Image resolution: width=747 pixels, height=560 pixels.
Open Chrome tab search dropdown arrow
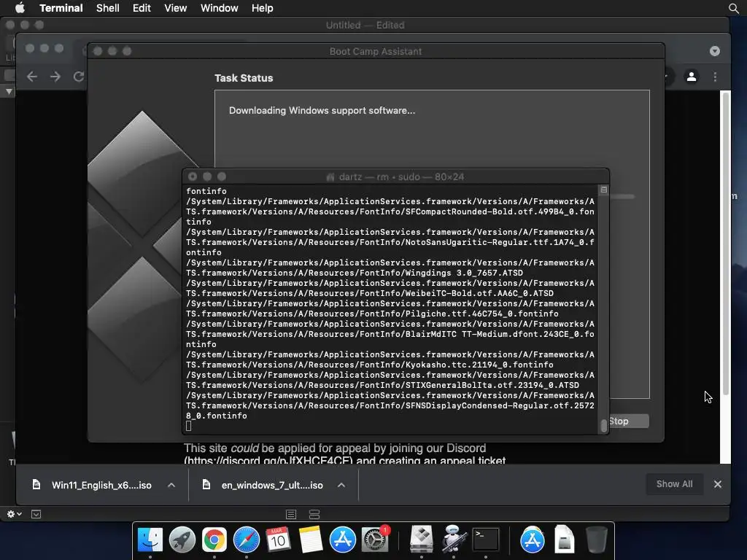(x=715, y=51)
